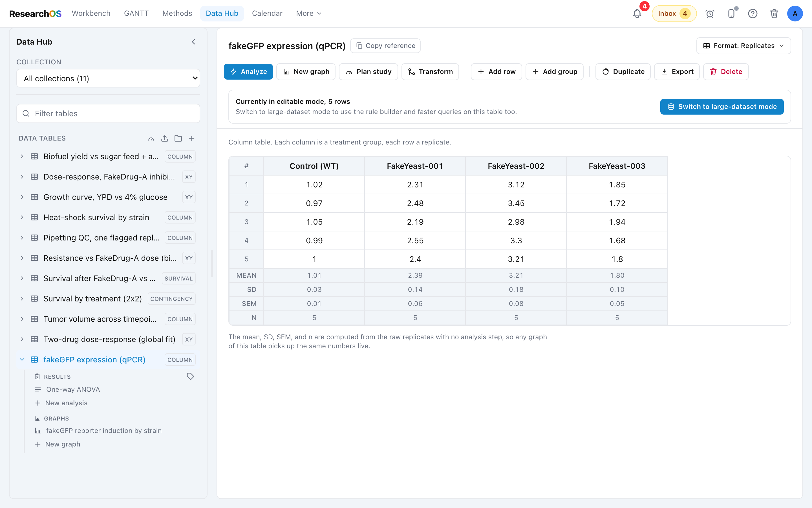Click the Results clipboard icon

click(37, 377)
